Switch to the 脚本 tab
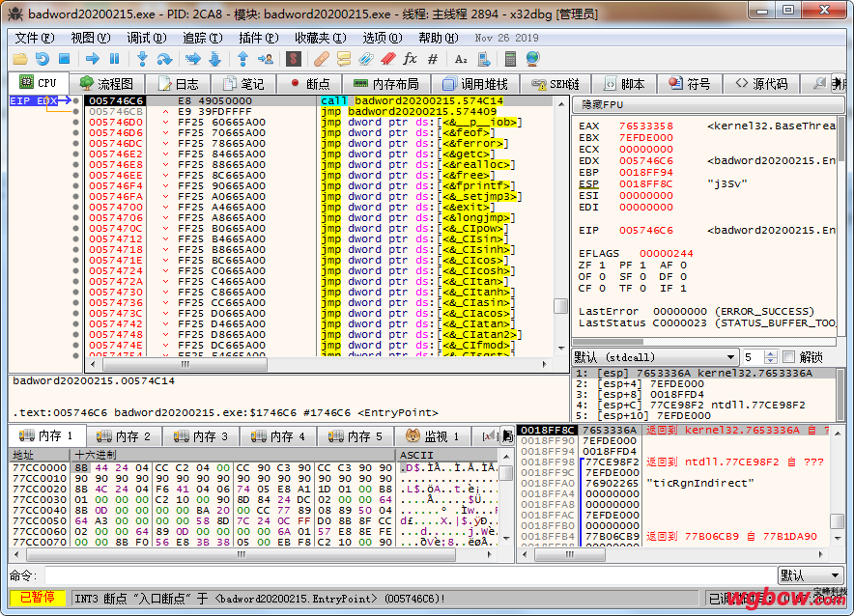 click(624, 84)
